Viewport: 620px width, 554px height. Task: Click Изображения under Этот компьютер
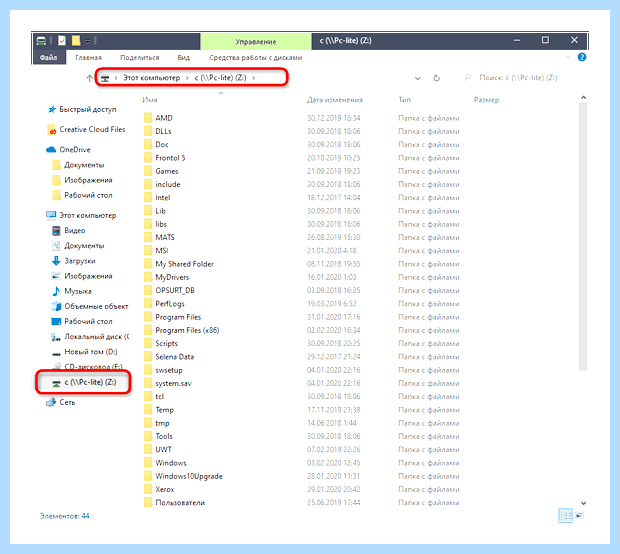click(82, 276)
